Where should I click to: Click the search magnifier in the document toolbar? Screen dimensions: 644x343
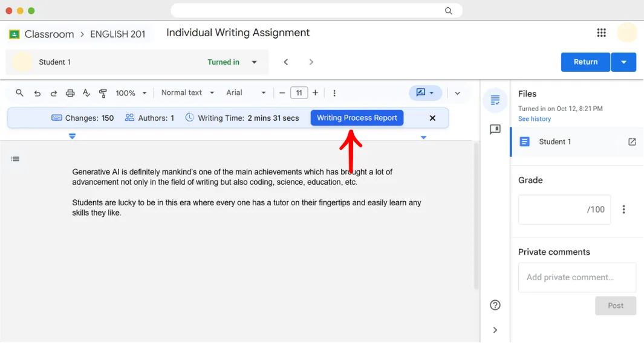pyautogui.click(x=19, y=93)
